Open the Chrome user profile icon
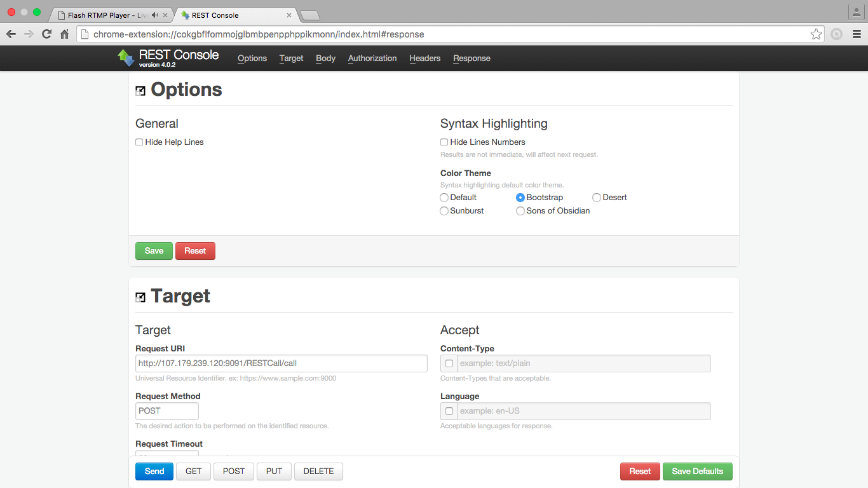868x488 pixels. coord(856,12)
